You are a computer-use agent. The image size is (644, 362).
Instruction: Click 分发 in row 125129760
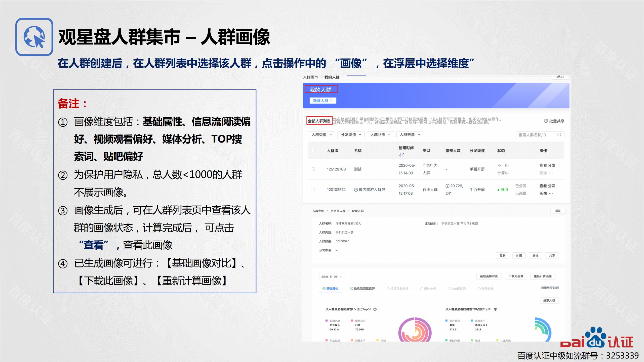552,165
